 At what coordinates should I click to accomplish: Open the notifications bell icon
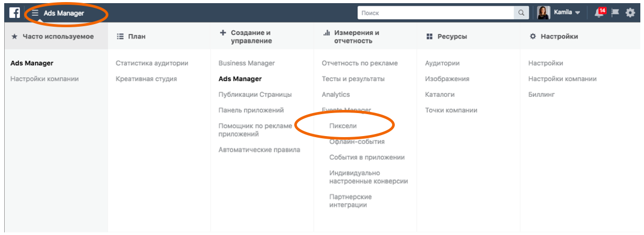tap(600, 12)
